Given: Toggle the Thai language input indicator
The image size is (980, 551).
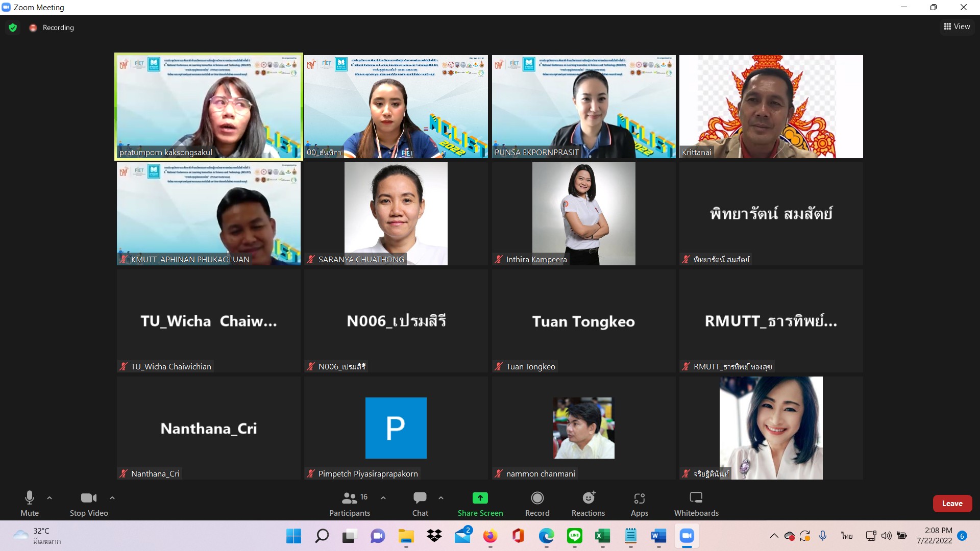Looking at the screenshot, I should coord(847,536).
